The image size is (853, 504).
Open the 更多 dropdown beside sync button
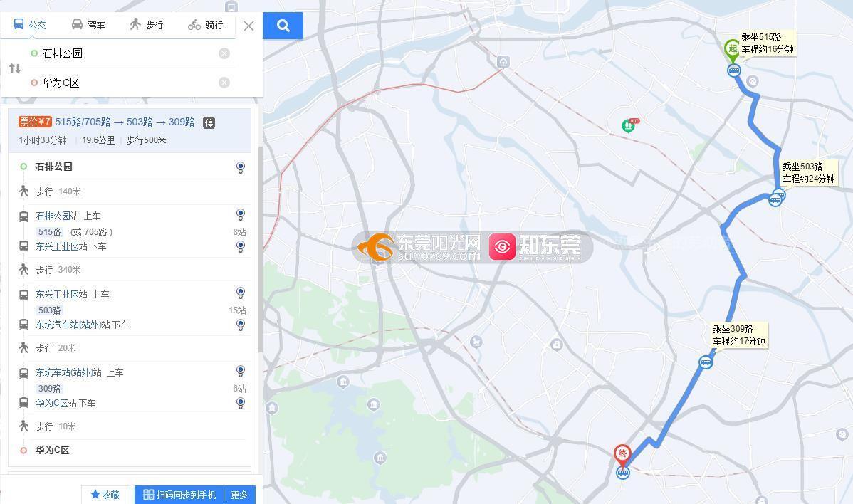(x=239, y=495)
